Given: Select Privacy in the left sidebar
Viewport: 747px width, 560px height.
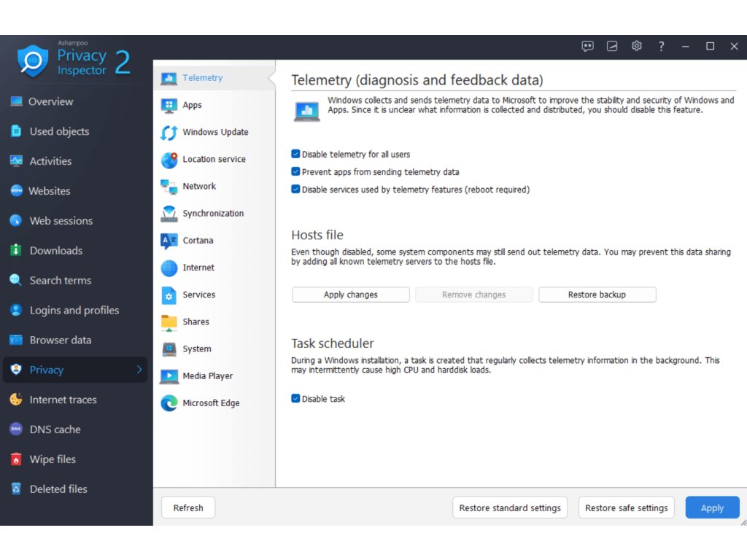Looking at the screenshot, I should 75,370.
